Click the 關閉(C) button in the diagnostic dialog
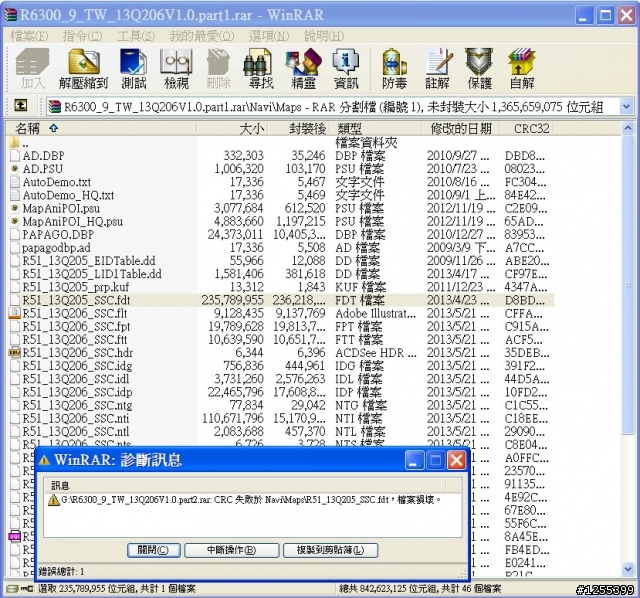Screen dimensions: 640x598 tap(154, 550)
